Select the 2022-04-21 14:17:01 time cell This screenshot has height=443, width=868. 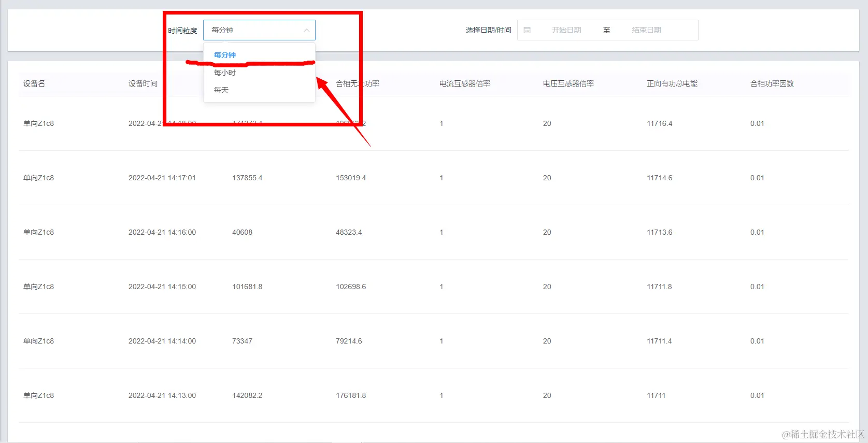(162, 178)
